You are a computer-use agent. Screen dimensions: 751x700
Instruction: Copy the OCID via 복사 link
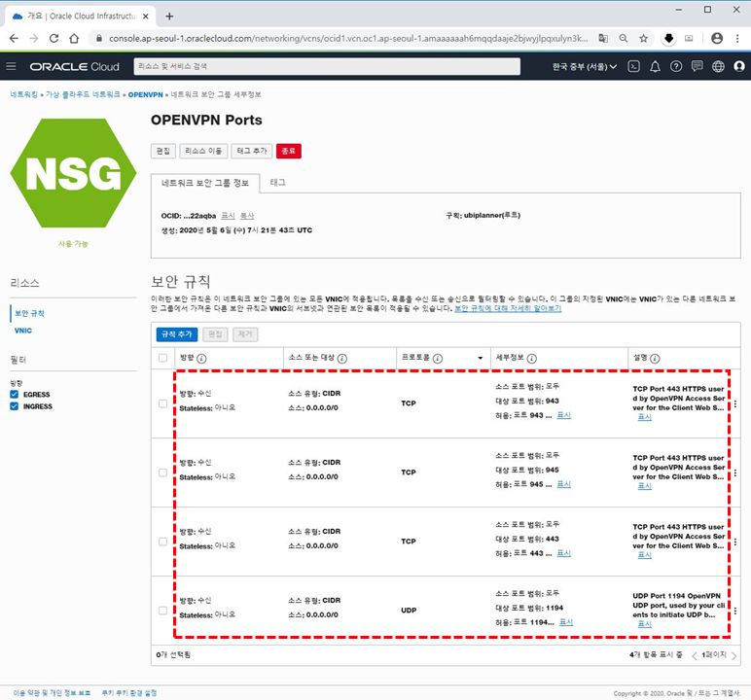[x=247, y=216]
